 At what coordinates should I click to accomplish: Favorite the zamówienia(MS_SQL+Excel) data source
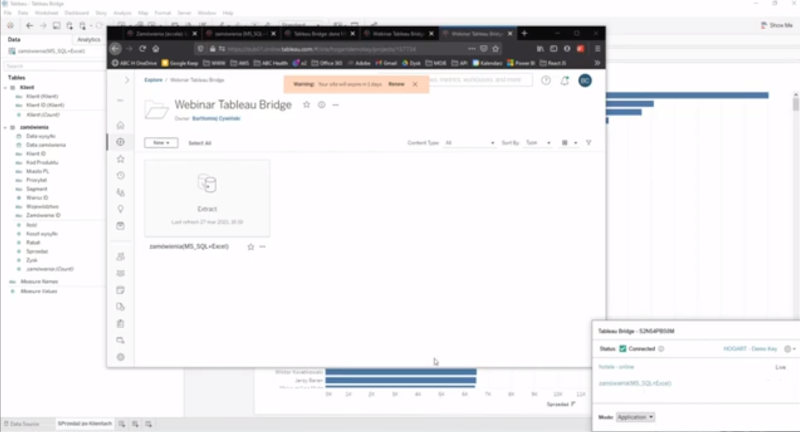coord(251,247)
